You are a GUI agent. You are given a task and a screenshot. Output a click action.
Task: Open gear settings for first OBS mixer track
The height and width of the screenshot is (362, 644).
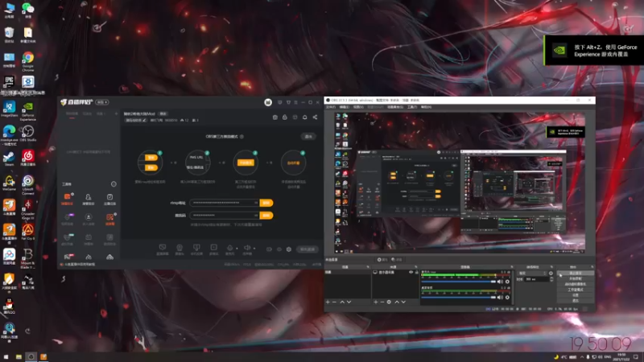pos(507,282)
